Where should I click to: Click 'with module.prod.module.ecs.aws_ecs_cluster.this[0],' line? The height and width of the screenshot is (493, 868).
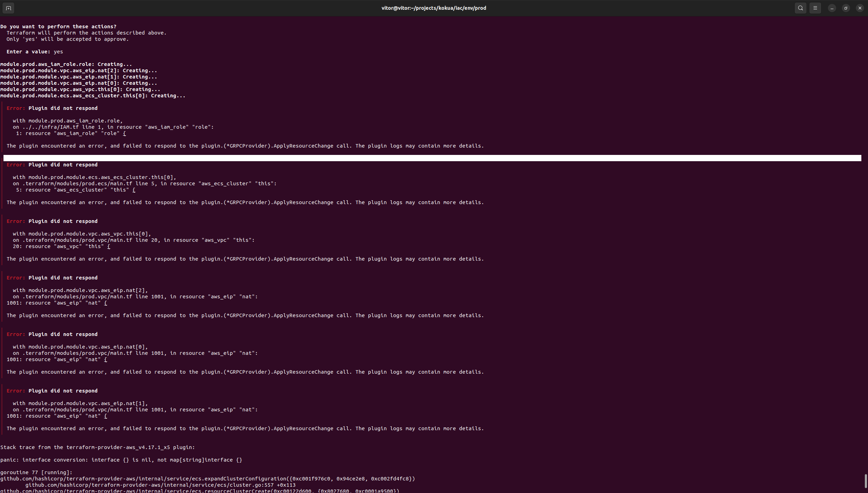pyautogui.click(x=95, y=177)
